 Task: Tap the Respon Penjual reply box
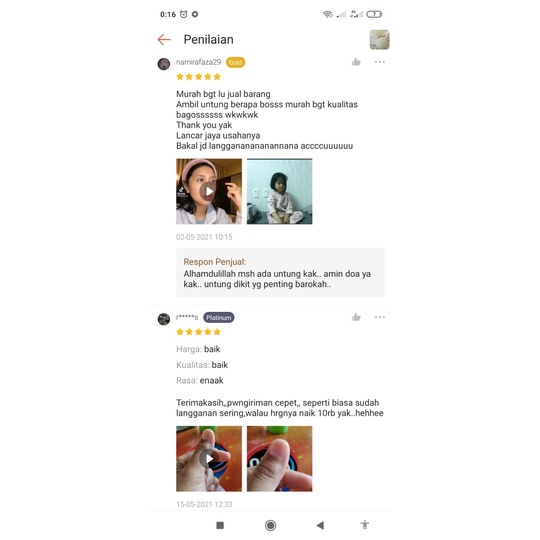[280, 272]
